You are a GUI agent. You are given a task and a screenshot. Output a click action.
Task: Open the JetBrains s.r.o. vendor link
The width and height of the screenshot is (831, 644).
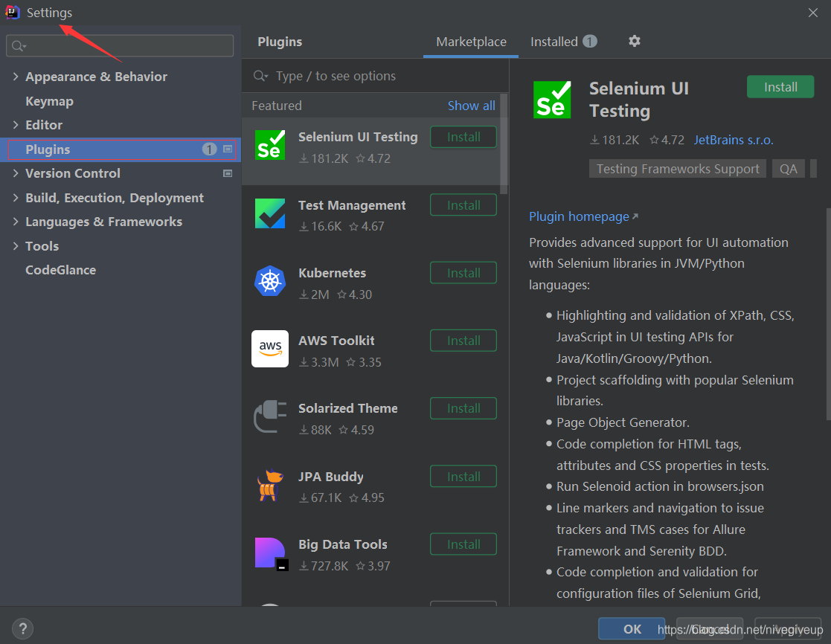734,140
